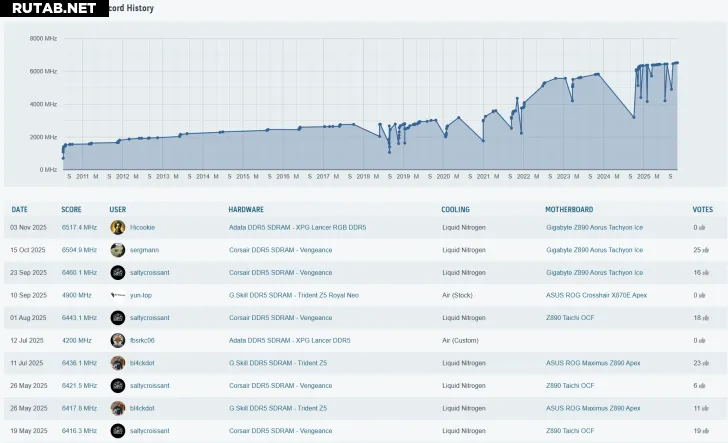Screen dimensions: 728x443
Task: Click the last data point on the chart
Action: [x=677, y=63]
